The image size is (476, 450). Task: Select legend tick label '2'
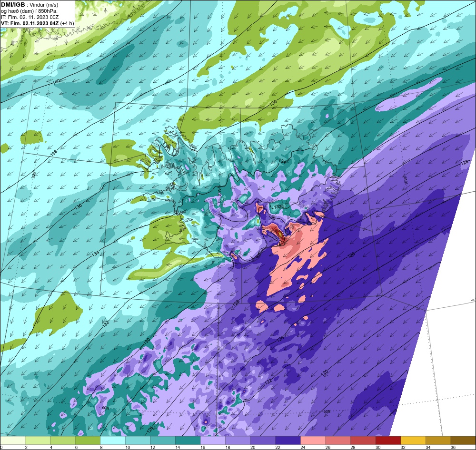point(26,447)
